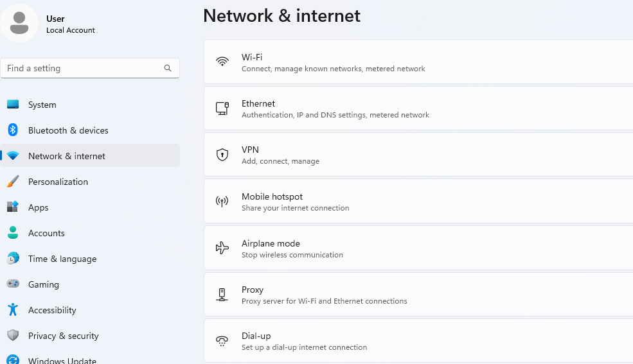Open Time & language settings
The width and height of the screenshot is (633, 364).
[62, 259]
